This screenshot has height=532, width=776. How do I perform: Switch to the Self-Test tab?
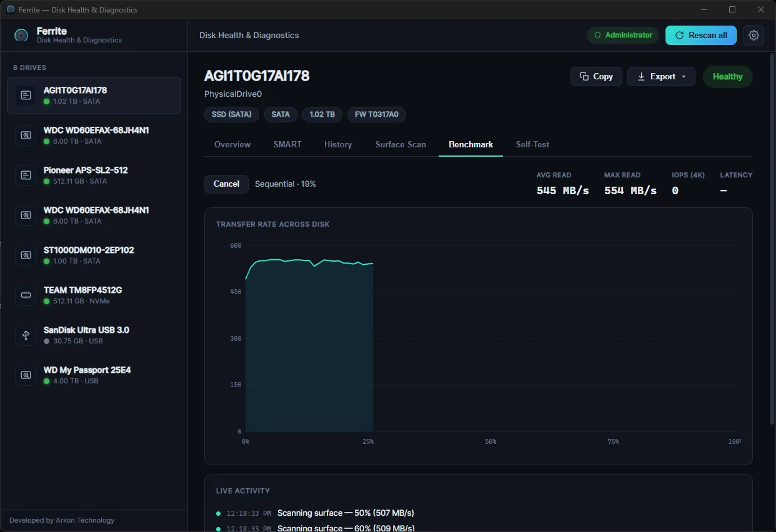pos(533,144)
